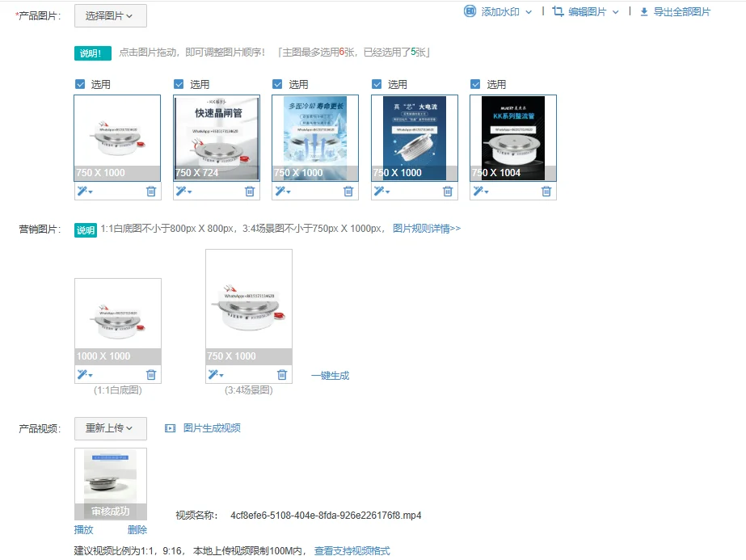Uncheck 选用 for the KK系列整流管 image

(x=475, y=84)
